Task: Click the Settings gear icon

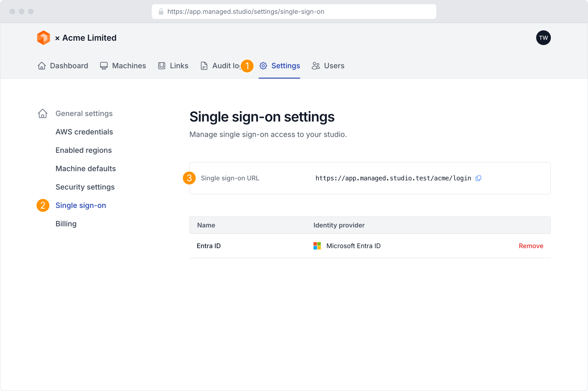Action: (x=263, y=66)
